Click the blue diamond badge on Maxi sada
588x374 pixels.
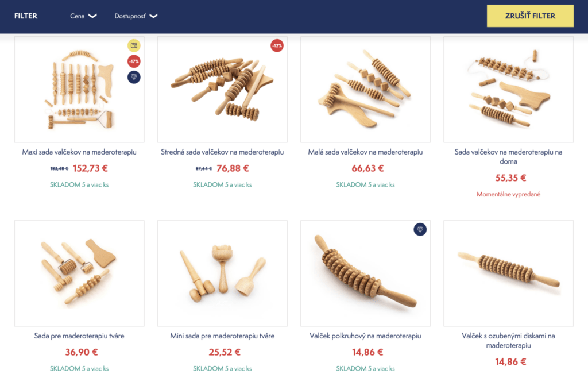[x=134, y=77]
